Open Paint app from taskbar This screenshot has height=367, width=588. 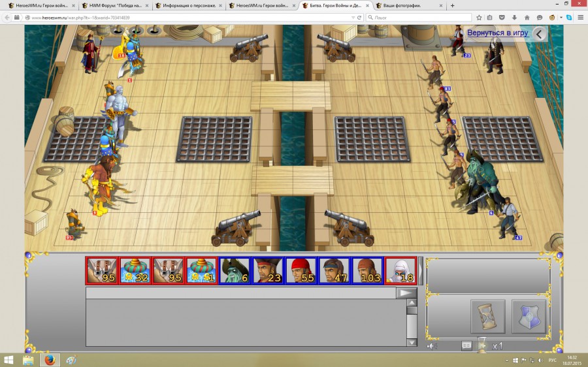coord(71,360)
